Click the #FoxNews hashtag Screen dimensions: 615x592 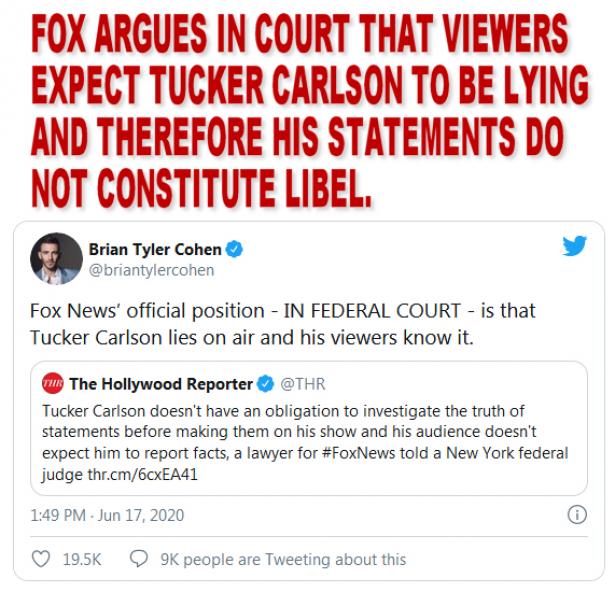pyautogui.click(x=358, y=453)
